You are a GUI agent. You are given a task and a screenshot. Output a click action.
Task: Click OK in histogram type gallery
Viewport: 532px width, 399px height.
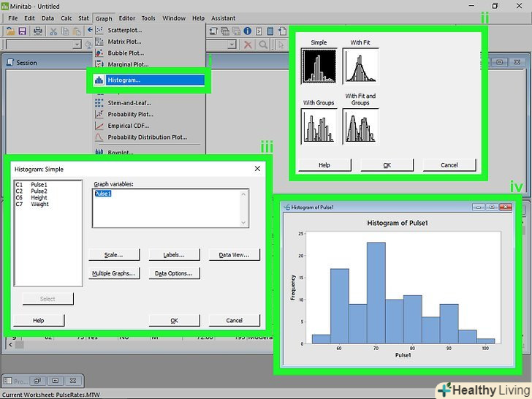click(387, 165)
